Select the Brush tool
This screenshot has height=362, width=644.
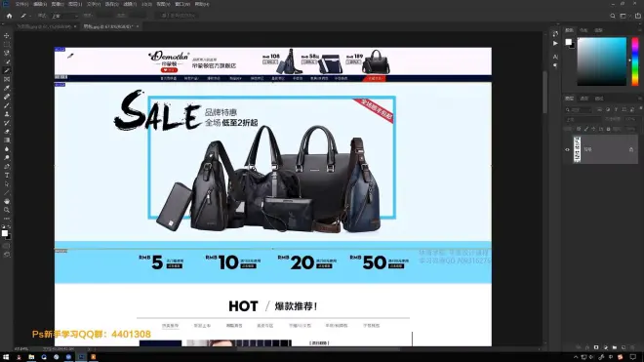click(x=7, y=105)
